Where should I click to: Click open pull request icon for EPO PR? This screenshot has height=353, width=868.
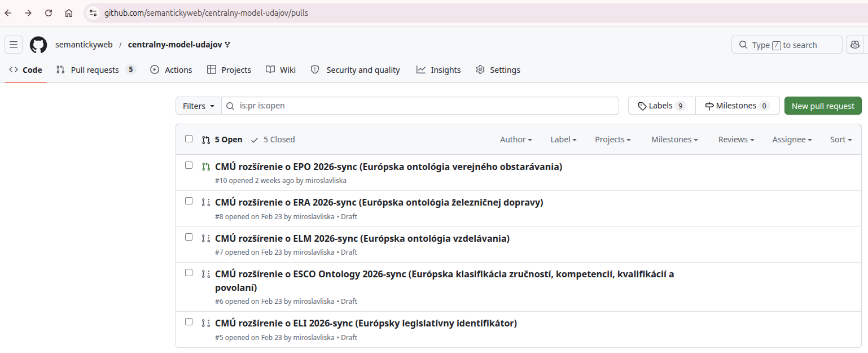pos(206,167)
